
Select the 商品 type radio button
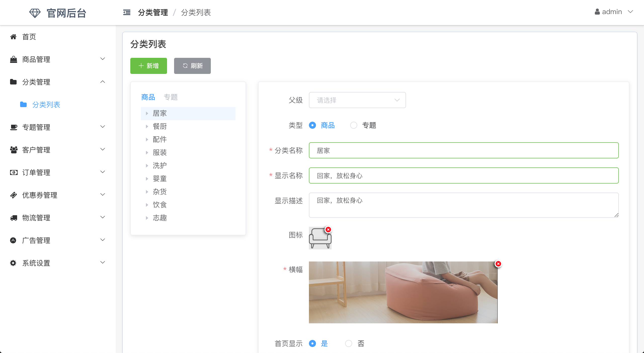[x=312, y=125]
